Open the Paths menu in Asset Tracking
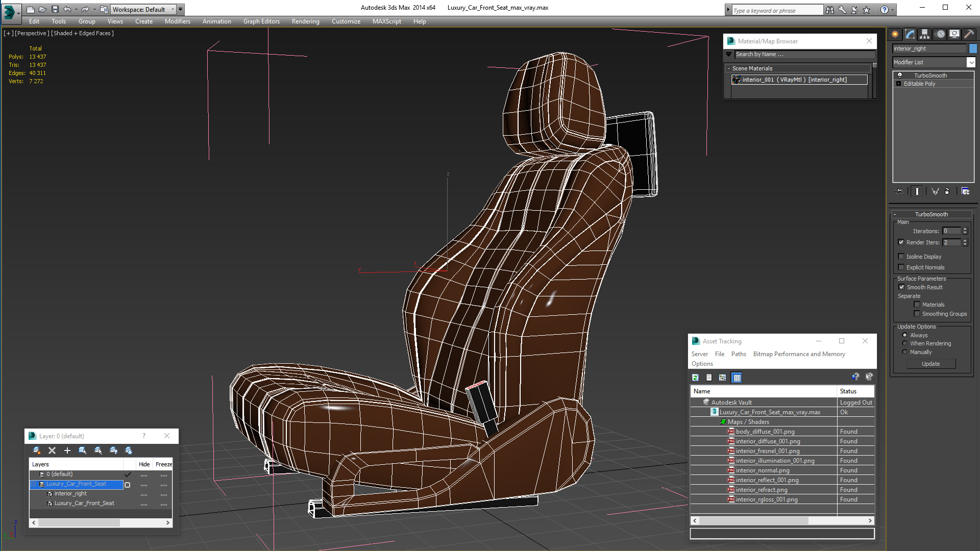 tap(738, 354)
